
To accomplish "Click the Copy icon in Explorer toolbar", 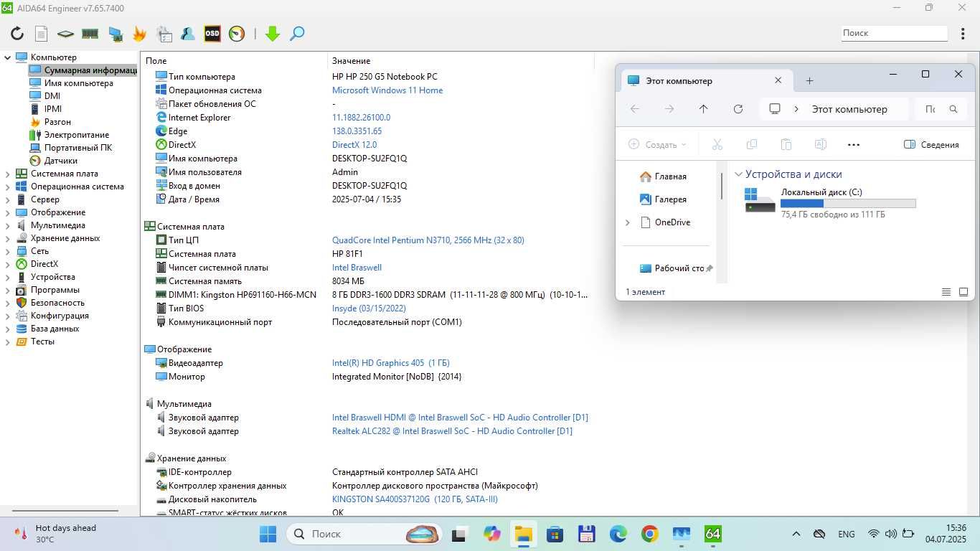I will (x=752, y=144).
